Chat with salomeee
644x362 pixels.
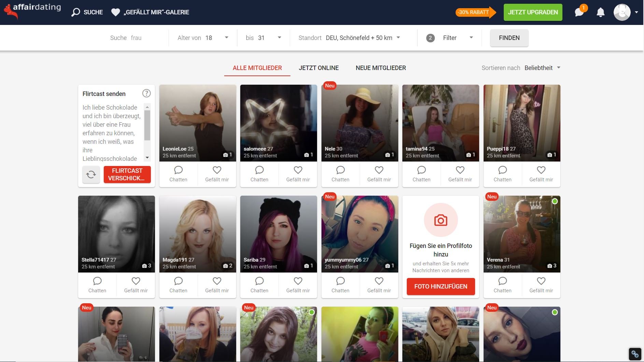click(259, 174)
